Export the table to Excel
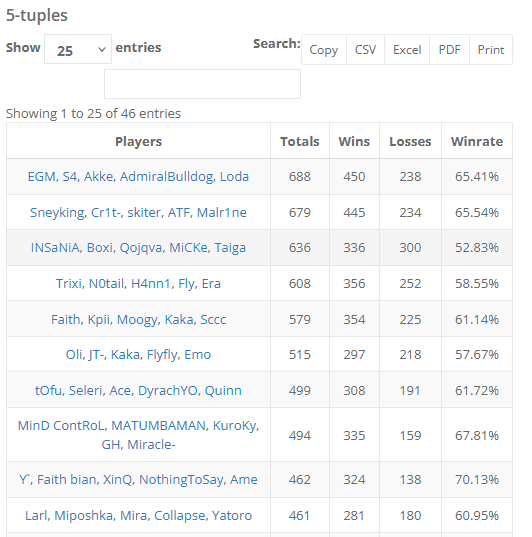 tap(407, 50)
